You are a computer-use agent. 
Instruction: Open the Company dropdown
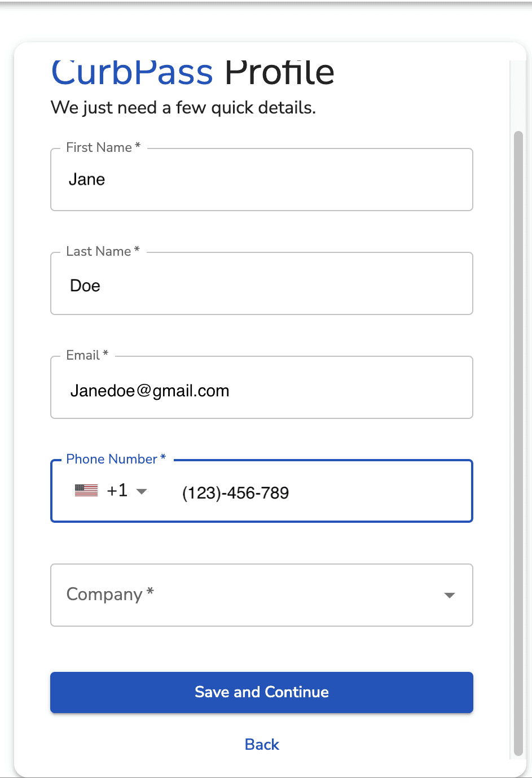[262, 595]
